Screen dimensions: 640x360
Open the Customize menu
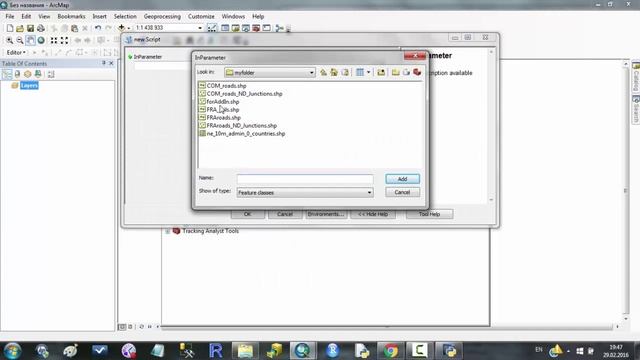click(201, 16)
